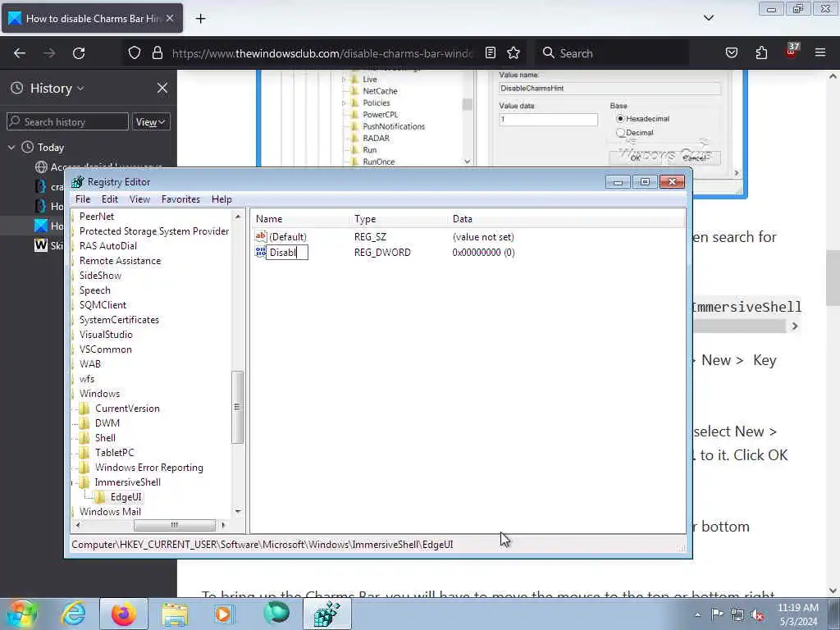Show hidden tray icons arrow
Viewport: 840px width, 630px height.
click(697, 614)
